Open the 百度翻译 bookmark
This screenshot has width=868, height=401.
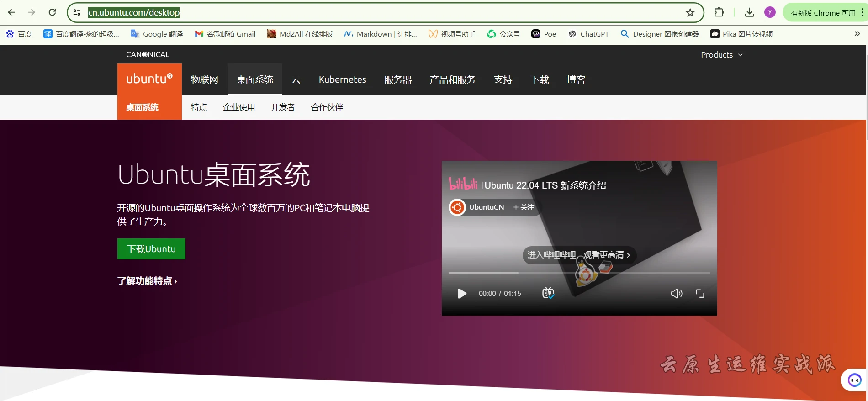(81, 34)
